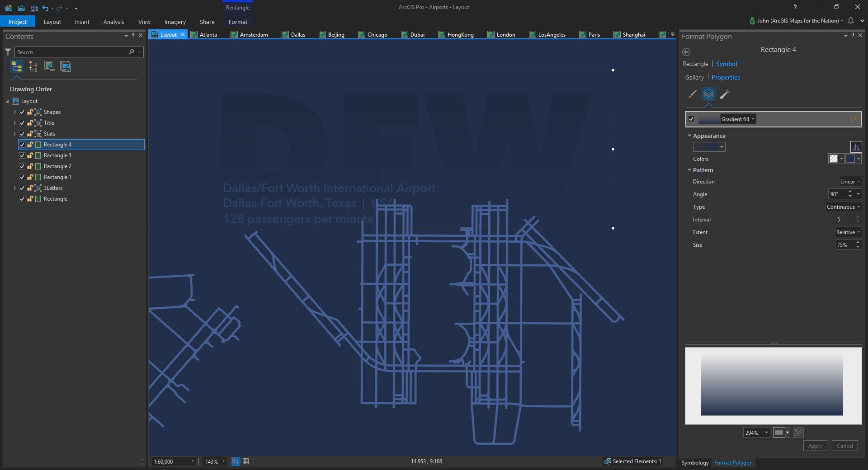Select the Structure wrench icon
This screenshot has width=868, height=470.
[x=725, y=94]
